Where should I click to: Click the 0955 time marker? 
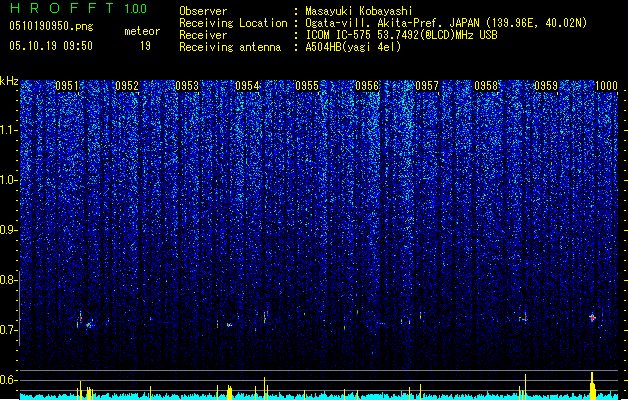point(307,86)
